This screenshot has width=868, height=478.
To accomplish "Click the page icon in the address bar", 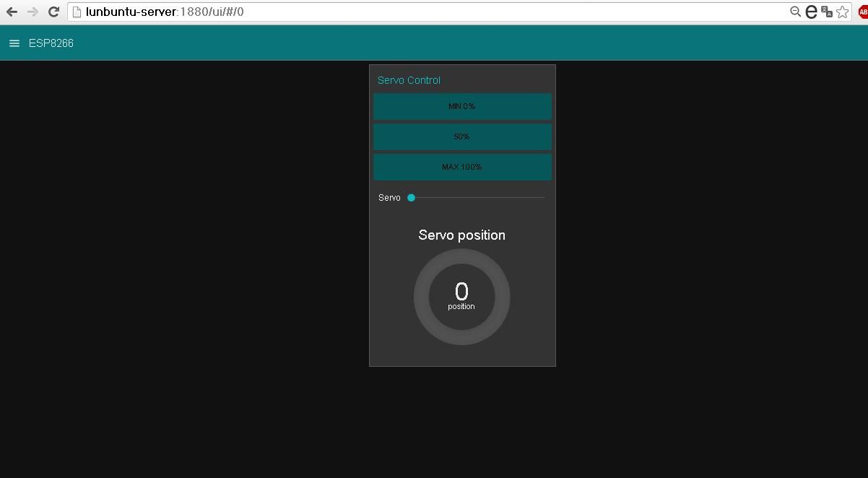I will click(x=77, y=12).
